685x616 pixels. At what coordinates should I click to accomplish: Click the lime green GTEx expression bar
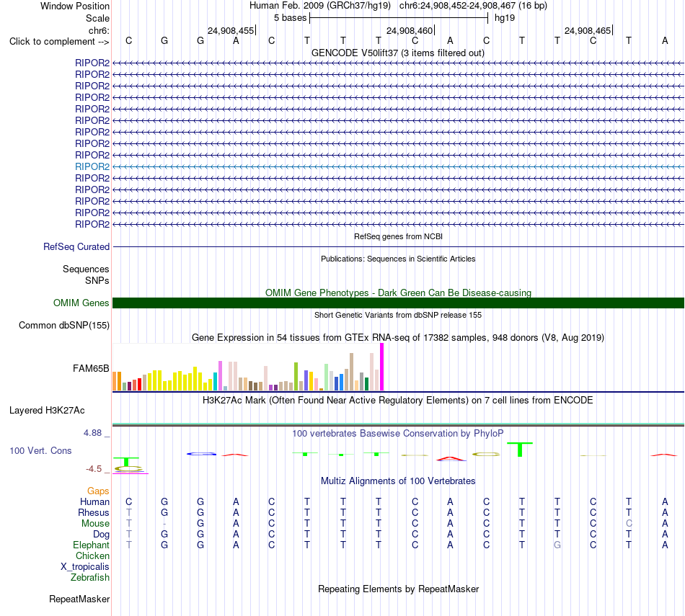pyautogui.click(x=296, y=376)
